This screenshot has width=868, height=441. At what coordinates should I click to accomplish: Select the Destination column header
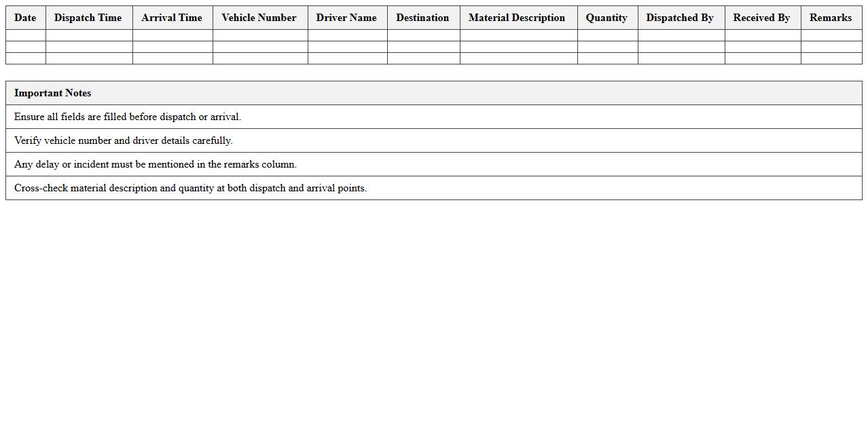point(422,18)
